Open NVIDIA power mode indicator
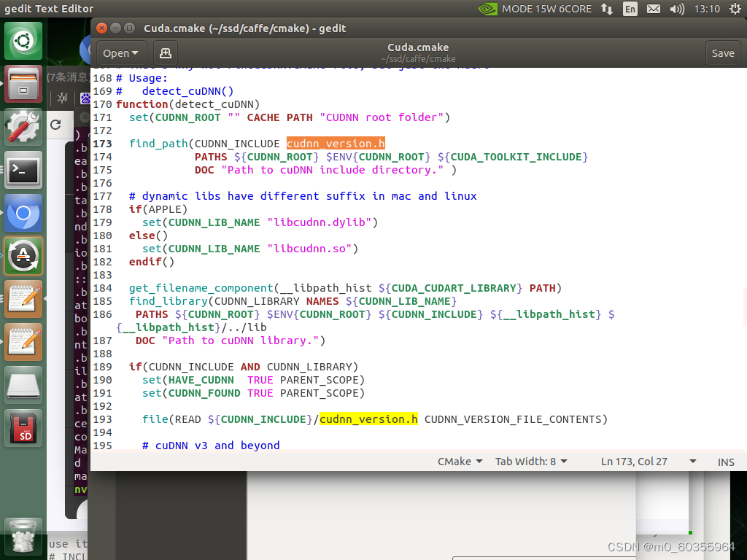 488,9
